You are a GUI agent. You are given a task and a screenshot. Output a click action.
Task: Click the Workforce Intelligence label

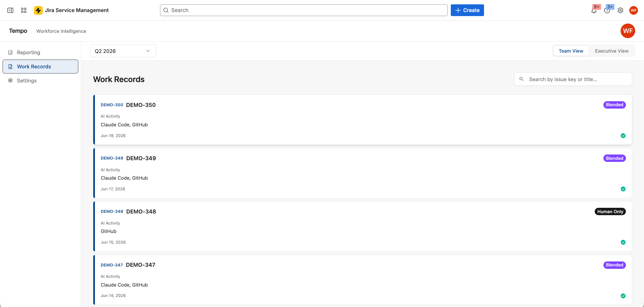[61, 31]
